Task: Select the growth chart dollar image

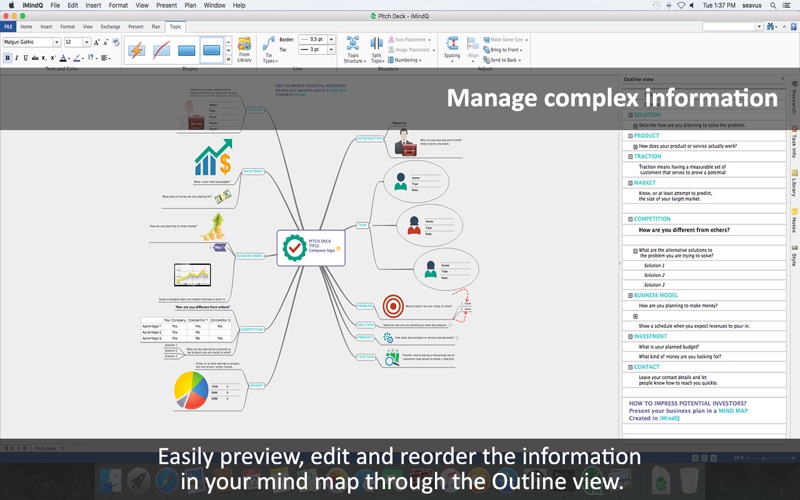Action: [213, 158]
